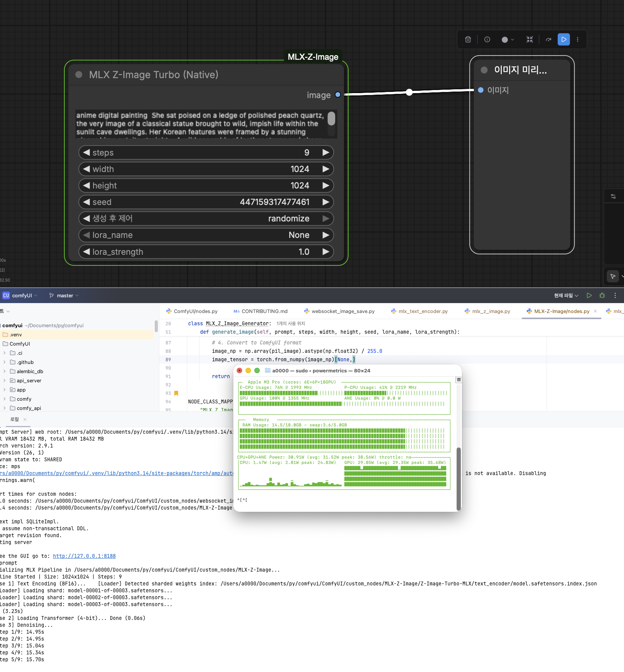Screen dimensions: 624x672
Task: Open the master branch dropdown
Action: 64,295
